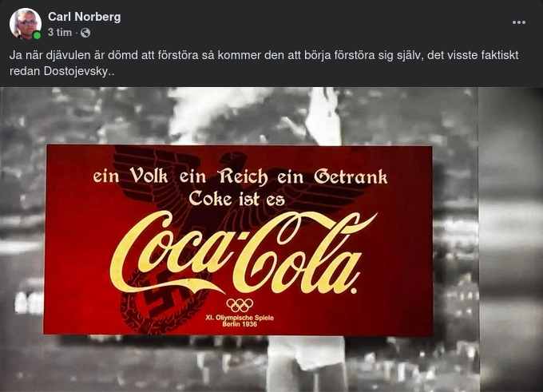Click the 'XI. Olympische Spiele' text
The height and width of the screenshot is (392, 543).
tap(240, 318)
